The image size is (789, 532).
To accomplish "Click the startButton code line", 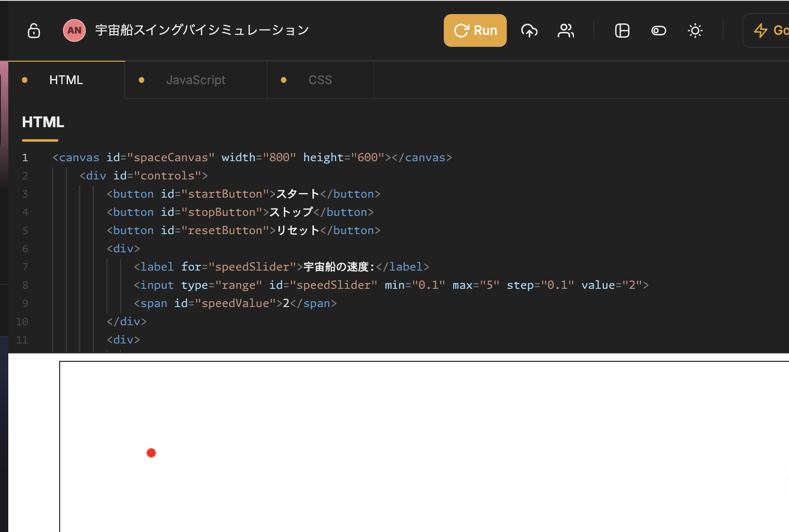I will click(x=243, y=194).
